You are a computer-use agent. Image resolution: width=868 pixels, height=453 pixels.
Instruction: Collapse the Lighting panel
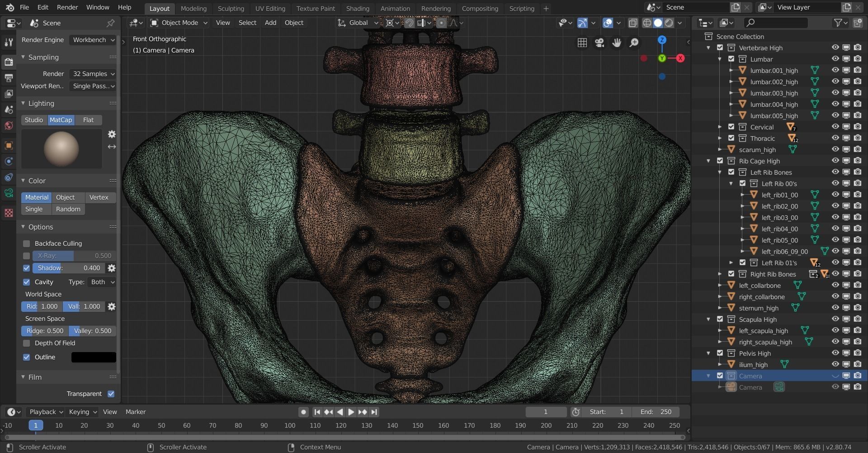23,103
